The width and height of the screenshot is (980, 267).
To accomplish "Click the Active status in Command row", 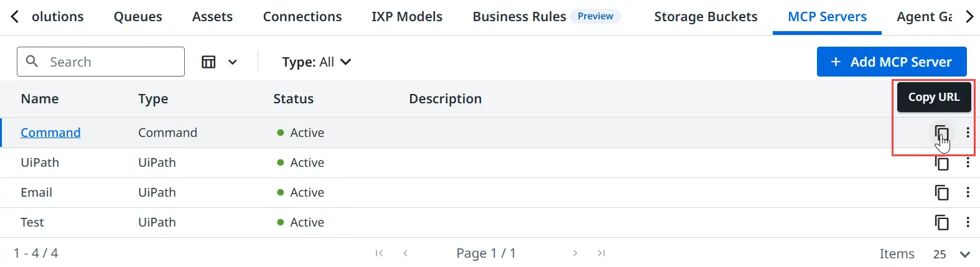I will [301, 133].
